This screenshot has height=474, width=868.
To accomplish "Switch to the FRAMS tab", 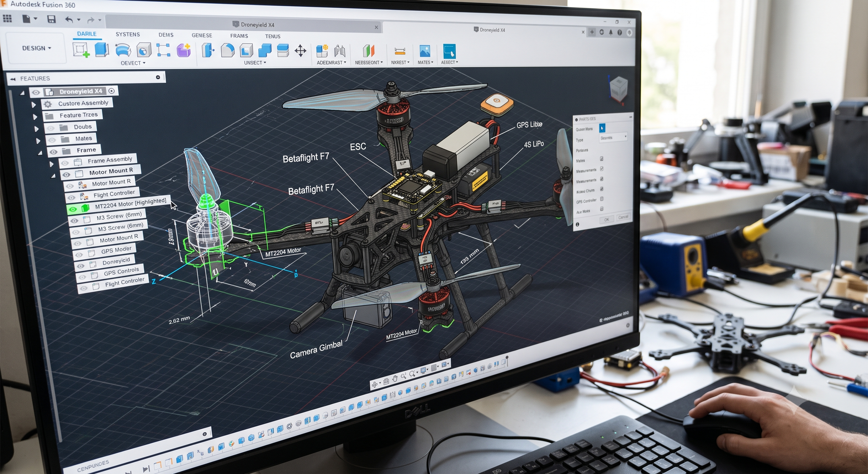I will (x=239, y=36).
